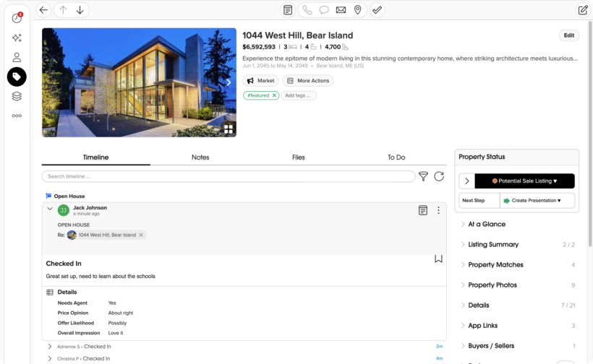593x364 pixels.
Task: Click the Next Step label
Action: (x=473, y=201)
